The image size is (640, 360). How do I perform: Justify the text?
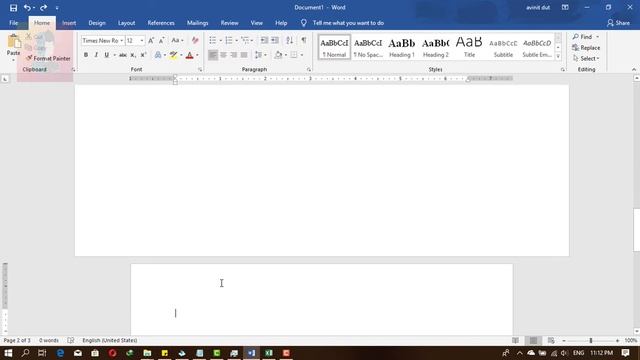[x=244, y=55]
